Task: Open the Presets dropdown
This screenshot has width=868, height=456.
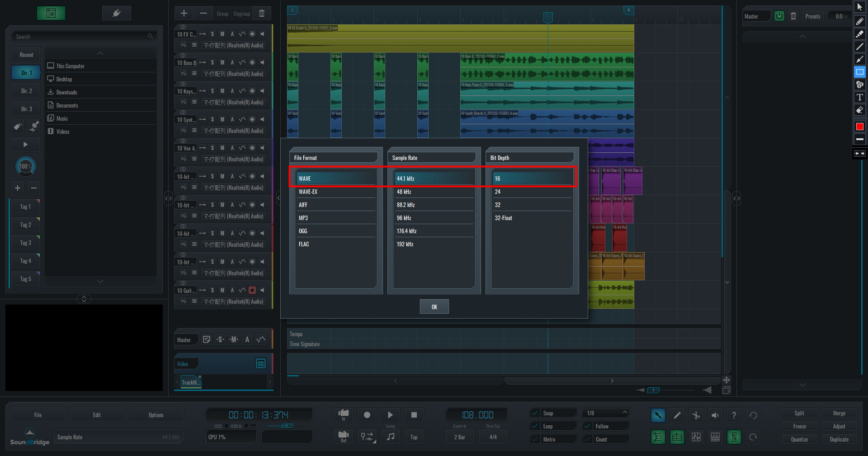Action: 812,16
